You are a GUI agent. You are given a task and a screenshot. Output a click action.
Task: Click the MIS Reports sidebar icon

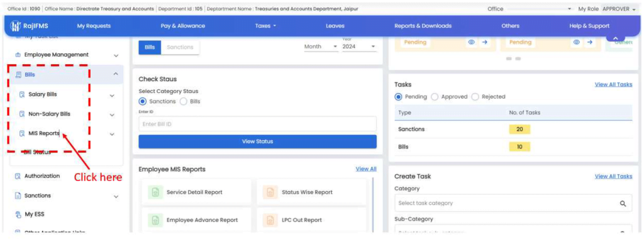point(22,133)
